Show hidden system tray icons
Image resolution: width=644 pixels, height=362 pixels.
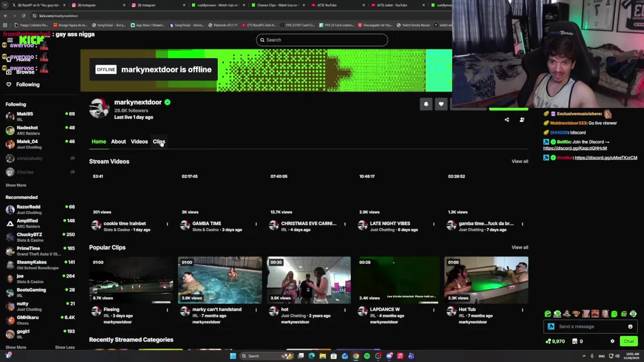[x=584, y=356]
